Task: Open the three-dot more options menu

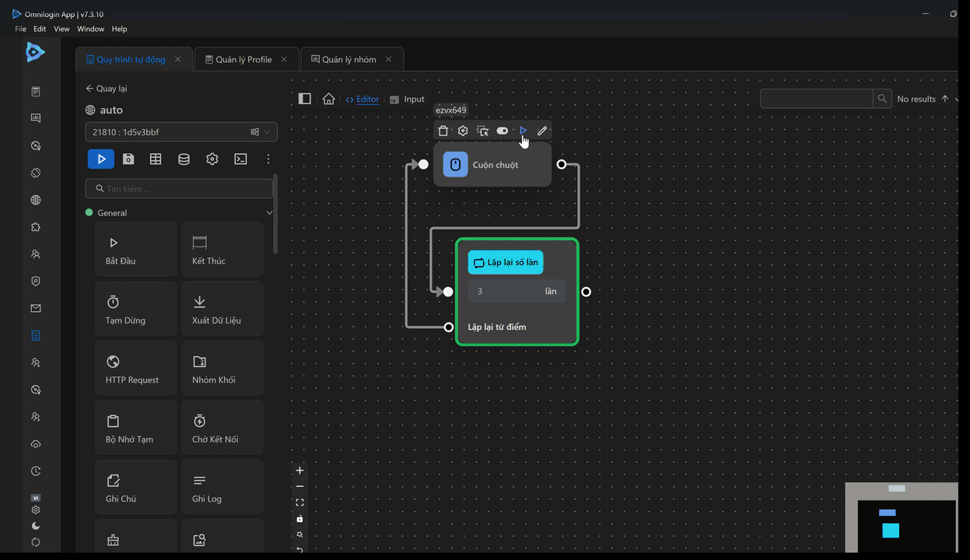Action: coord(268,159)
